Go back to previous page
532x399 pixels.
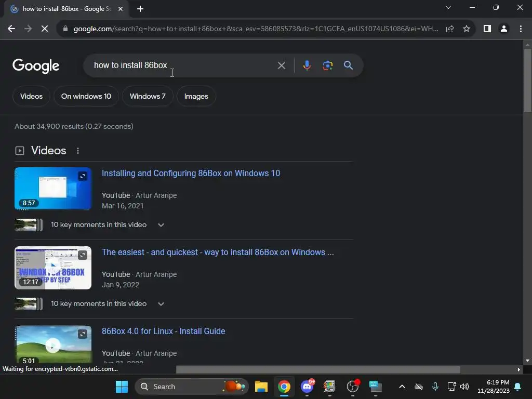coord(11,29)
